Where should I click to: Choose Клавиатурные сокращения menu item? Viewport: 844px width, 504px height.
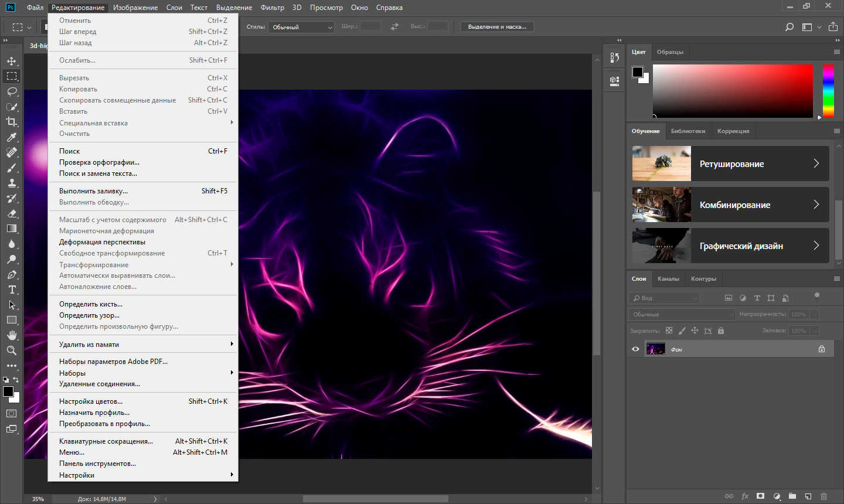tap(143, 441)
